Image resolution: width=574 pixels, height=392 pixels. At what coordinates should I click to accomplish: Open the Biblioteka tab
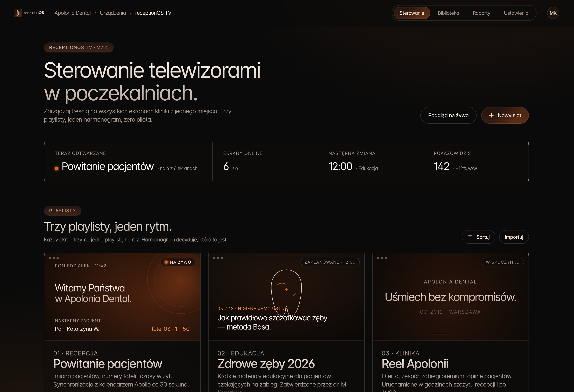click(448, 13)
